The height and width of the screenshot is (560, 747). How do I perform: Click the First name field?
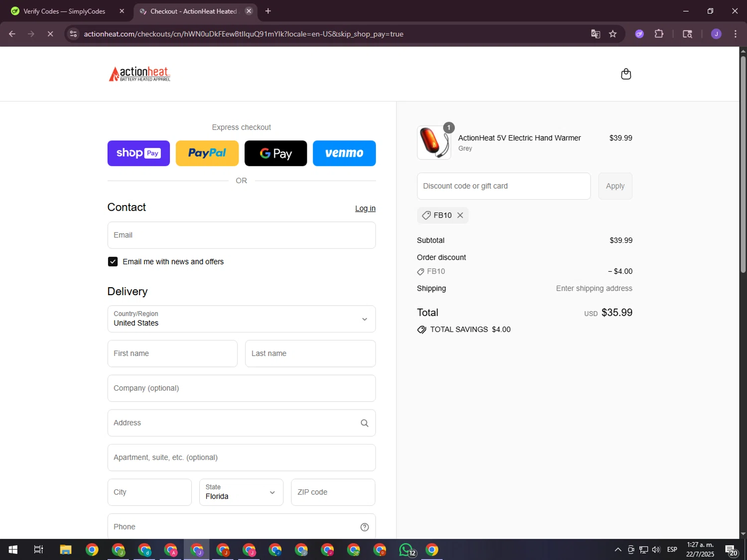click(172, 353)
